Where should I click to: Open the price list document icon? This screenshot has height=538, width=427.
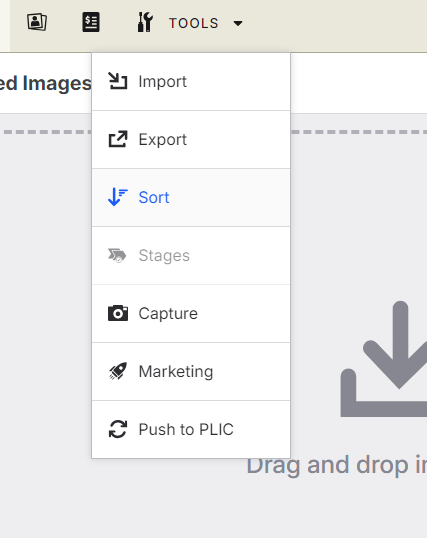pyautogui.click(x=91, y=22)
